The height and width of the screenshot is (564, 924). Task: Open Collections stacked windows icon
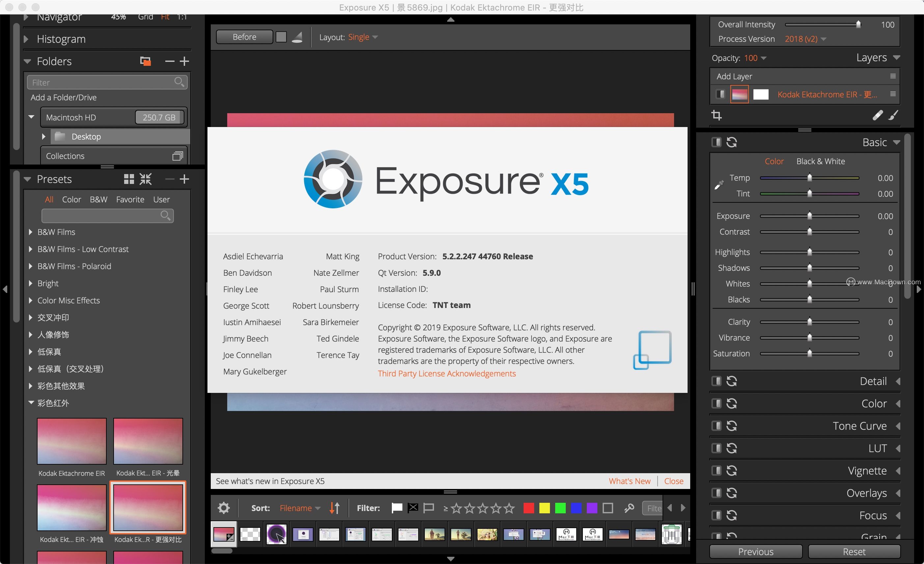click(x=177, y=156)
